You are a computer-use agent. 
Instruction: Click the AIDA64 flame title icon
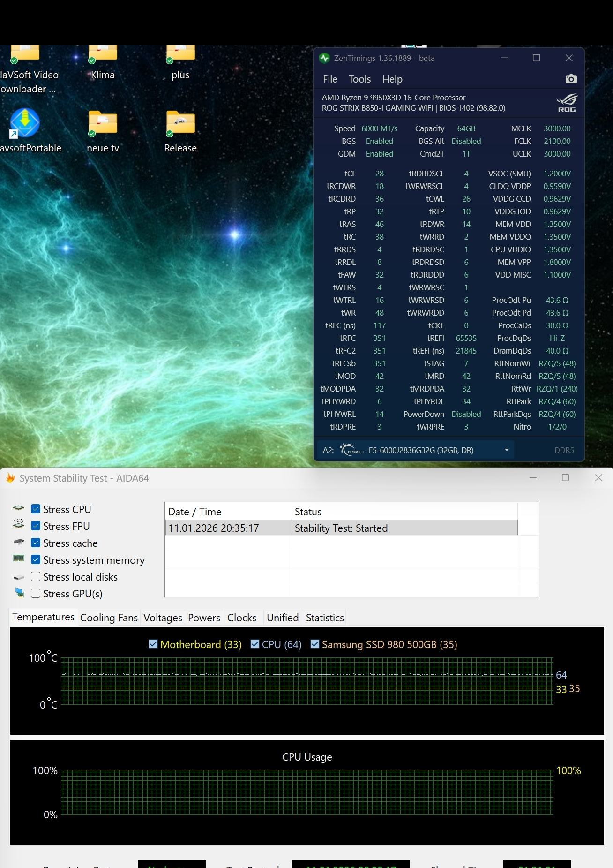10,478
